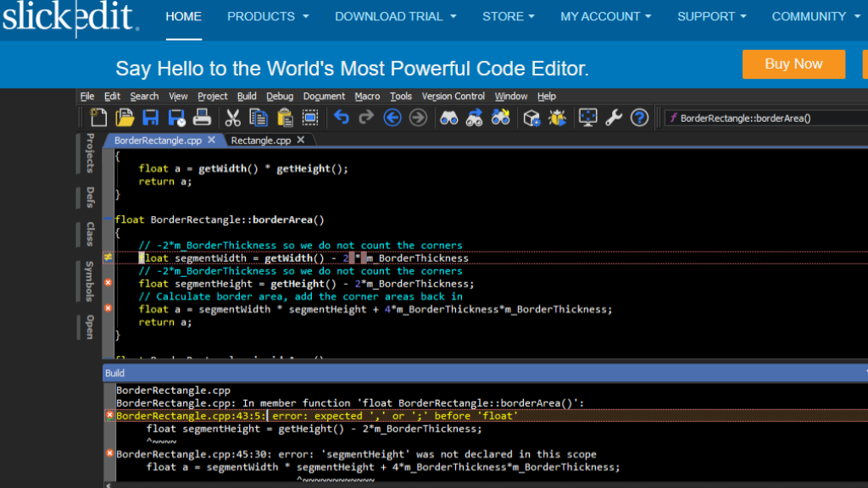The image size is (868, 488).
Task: Click the Build cube-with-gear icon
Action: (531, 118)
